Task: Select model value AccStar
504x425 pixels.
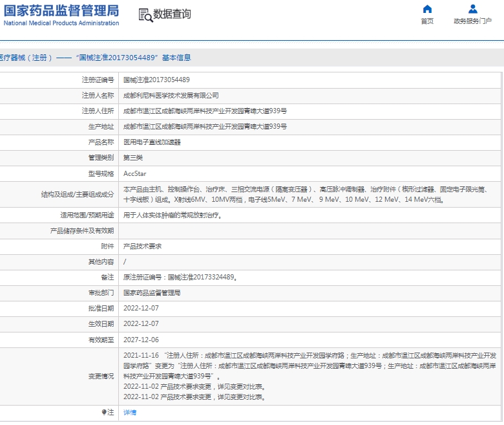Action: pyautogui.click(x=134, y=174)
